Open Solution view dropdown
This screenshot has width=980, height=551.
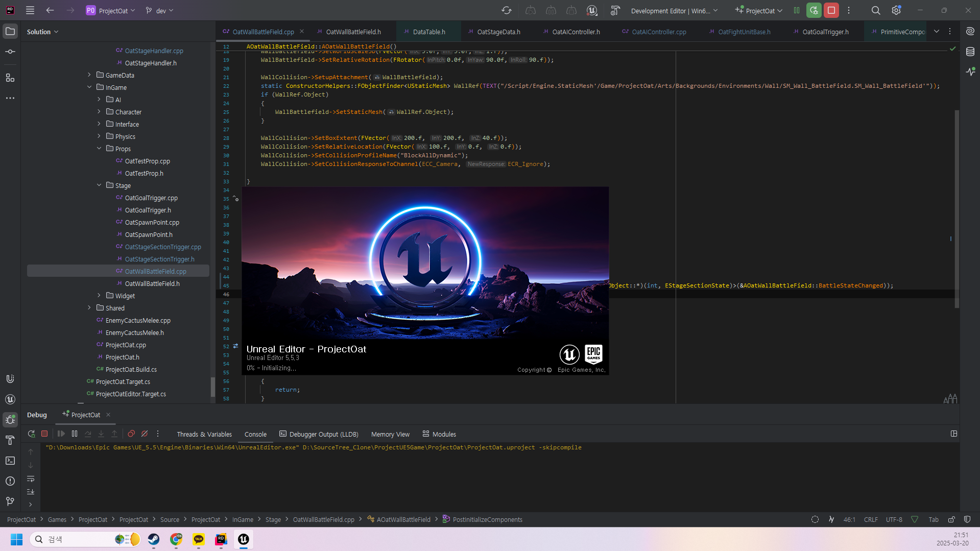click(43, 32)
